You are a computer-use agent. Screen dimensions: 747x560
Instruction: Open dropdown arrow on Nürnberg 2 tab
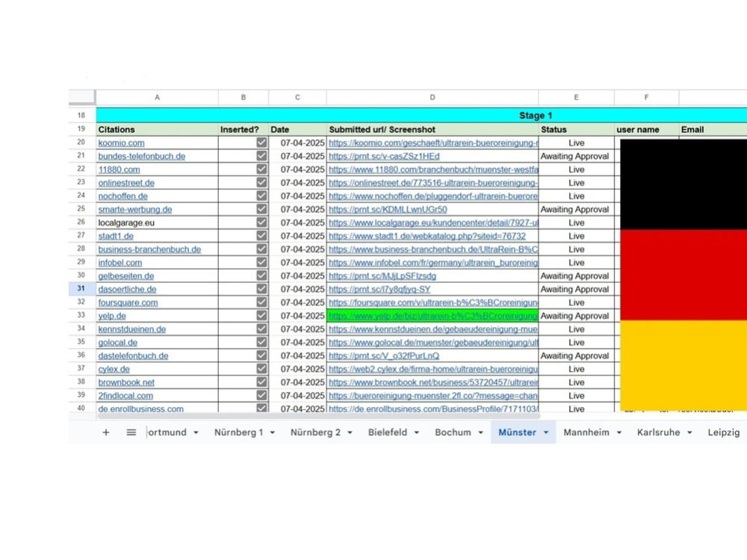[x=350, y=433]
